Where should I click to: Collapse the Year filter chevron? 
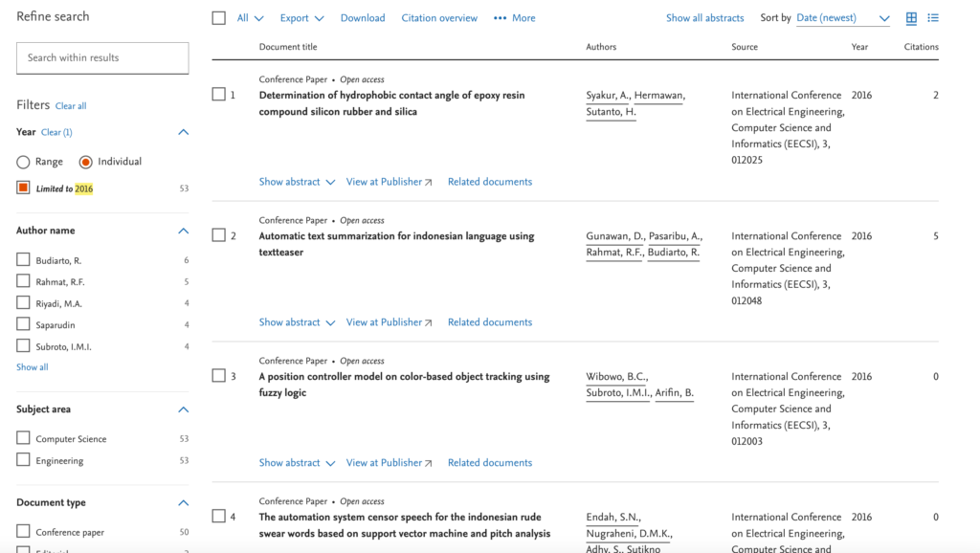(184, 132)
